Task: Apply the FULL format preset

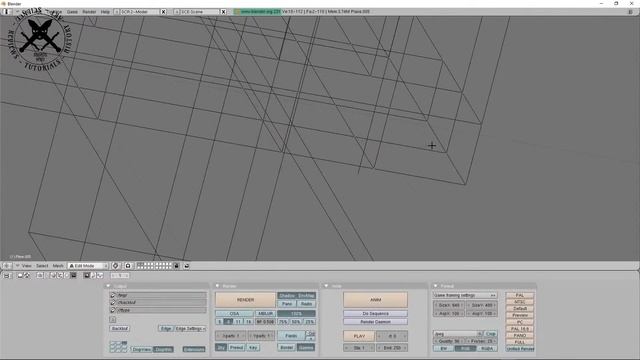Action: pos(520,342)
